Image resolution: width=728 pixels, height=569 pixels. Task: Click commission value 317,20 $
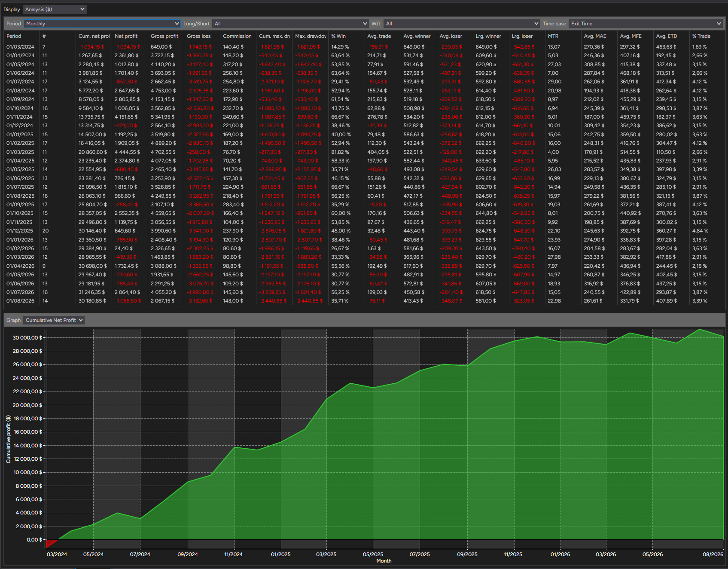coord(233,64)
